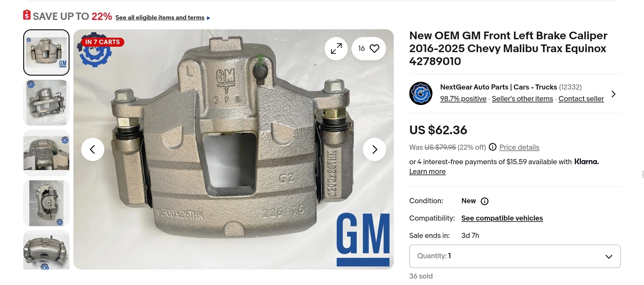Click Contact seller link

coord(581,99)
